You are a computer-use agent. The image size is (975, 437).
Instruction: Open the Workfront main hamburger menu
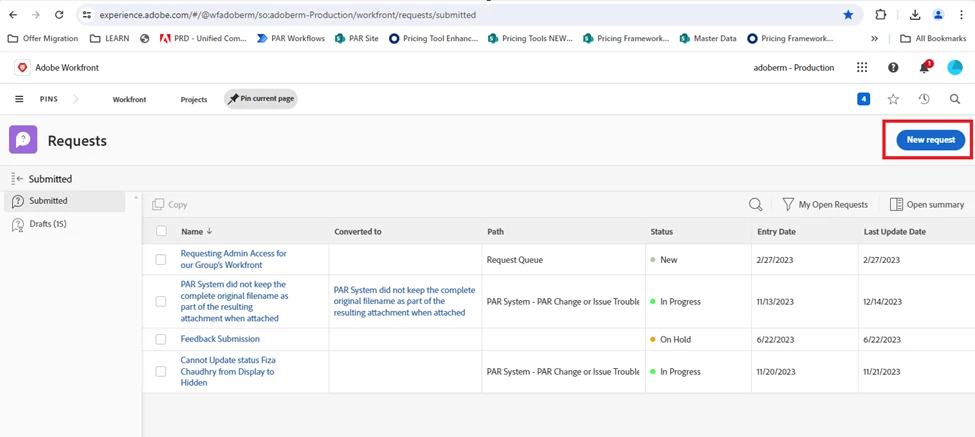(19, 99)
